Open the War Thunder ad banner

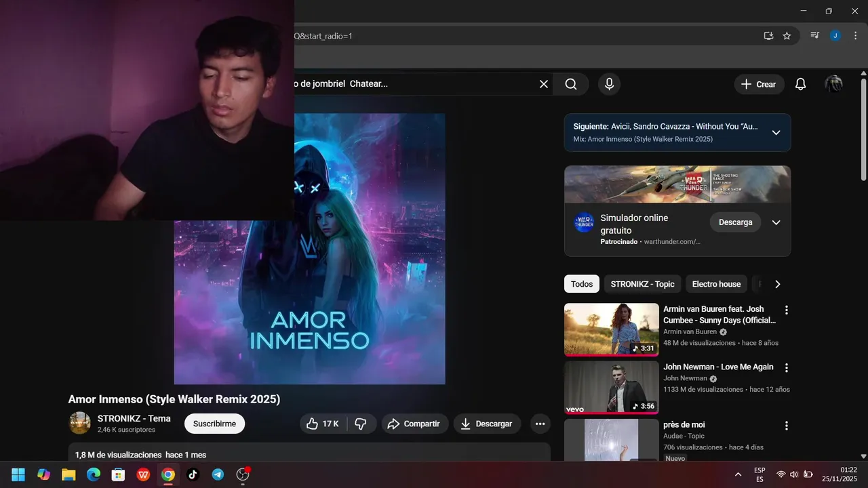click(x=677, y=184)
